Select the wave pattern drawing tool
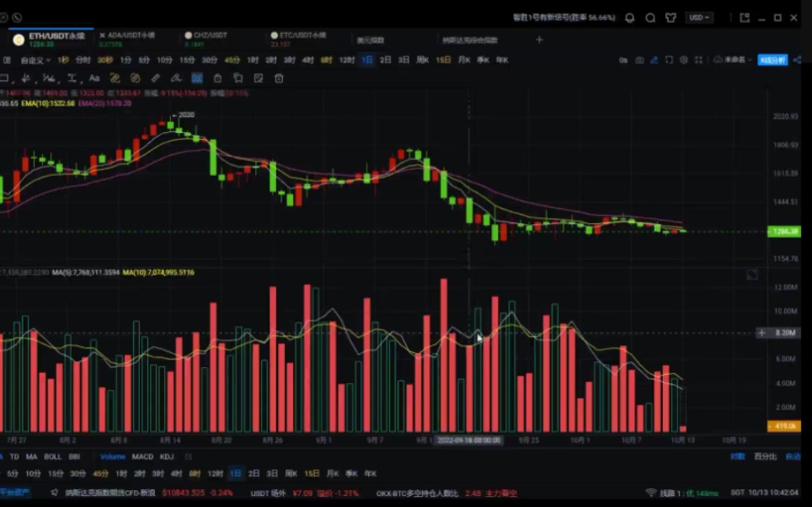This screenshot has height=507, width=812. 49,78
